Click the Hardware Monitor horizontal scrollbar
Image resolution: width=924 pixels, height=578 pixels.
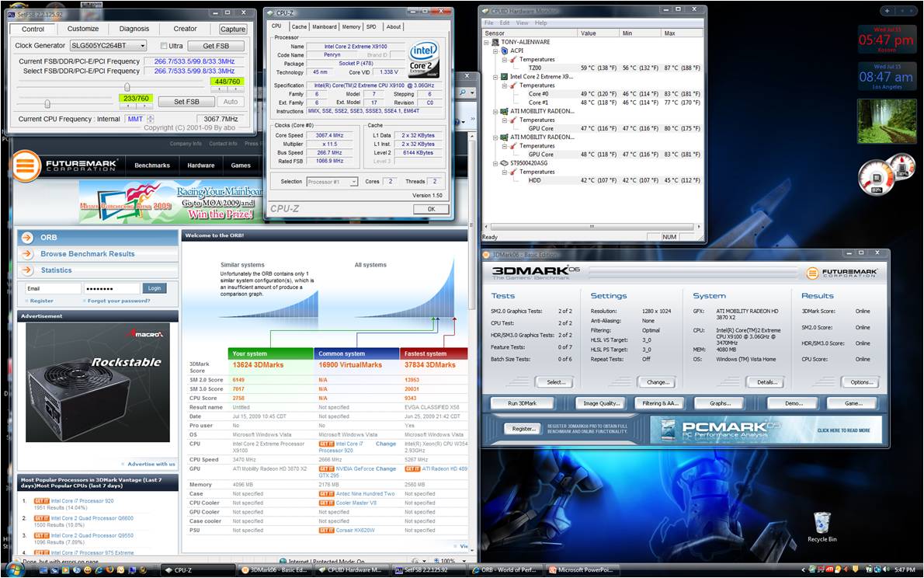592,227
